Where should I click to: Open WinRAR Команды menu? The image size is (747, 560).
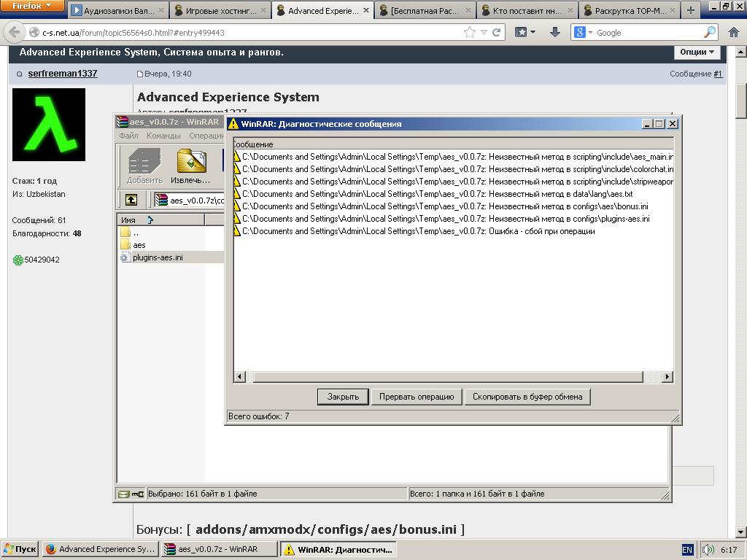163,136
